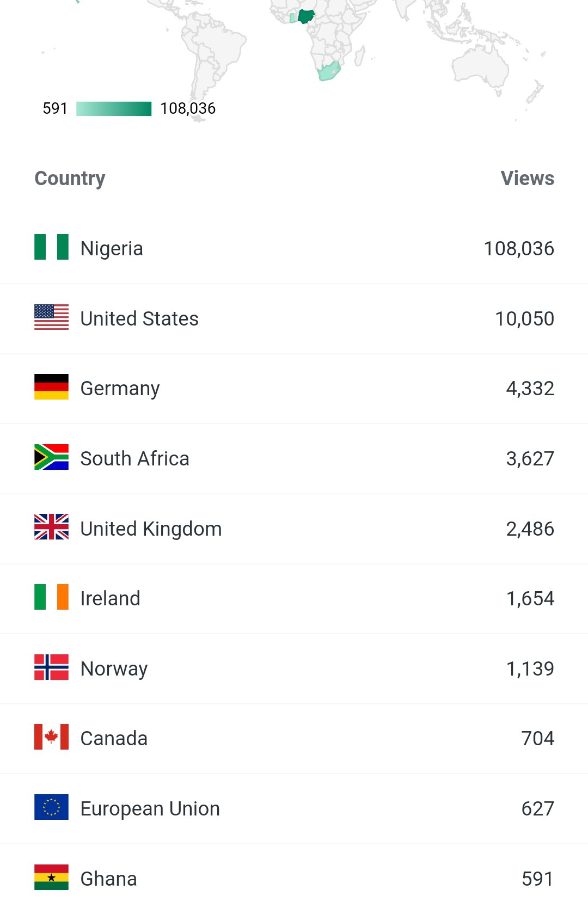Sort by the Views column header
The image size is (588, 914).
click(527, 179)
